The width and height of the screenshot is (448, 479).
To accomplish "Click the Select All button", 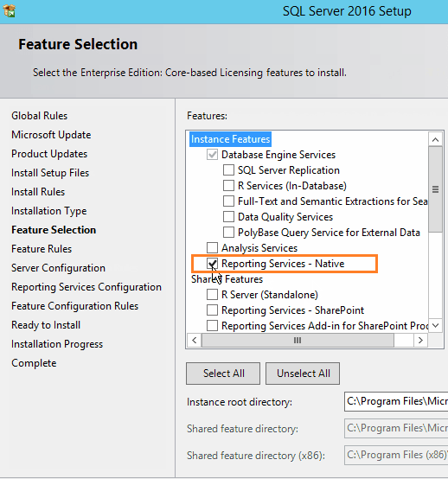I will coord(223,374).
